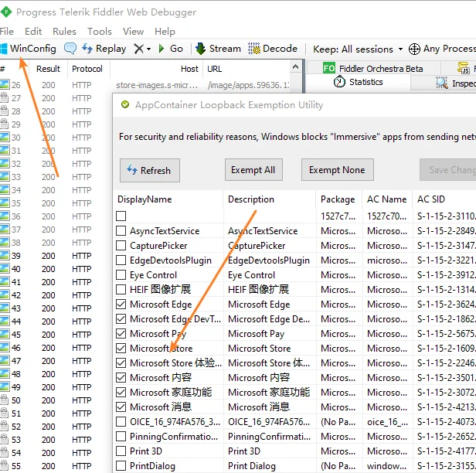Click the Inspectors magnifier icon
The height and width of the screenshot is (473, 476).
pyautogui.click(x=442, y=83)
